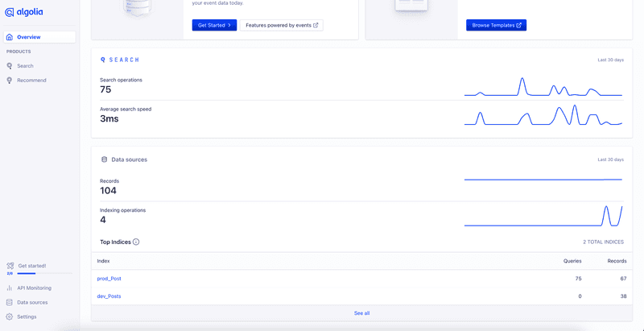644x331 pixels.
Task: Open Settings in sidebar
Action: 27,317
